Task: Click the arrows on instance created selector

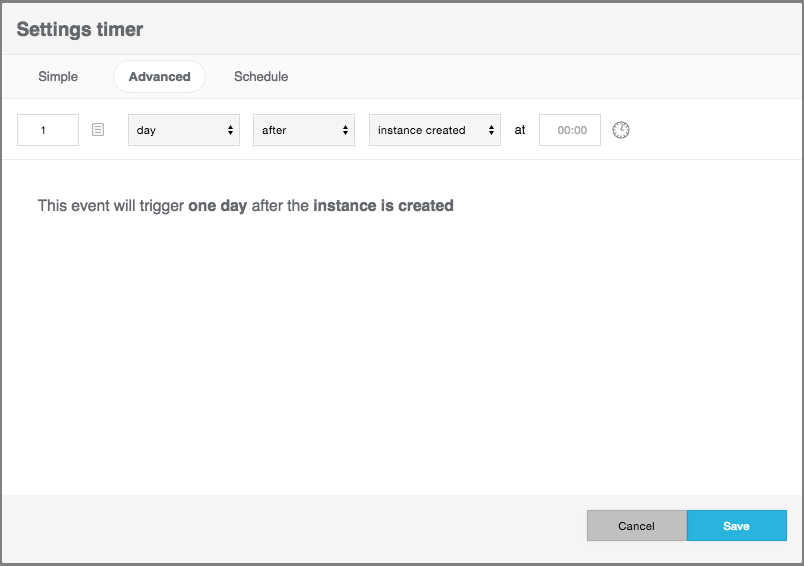Action: 491,130
